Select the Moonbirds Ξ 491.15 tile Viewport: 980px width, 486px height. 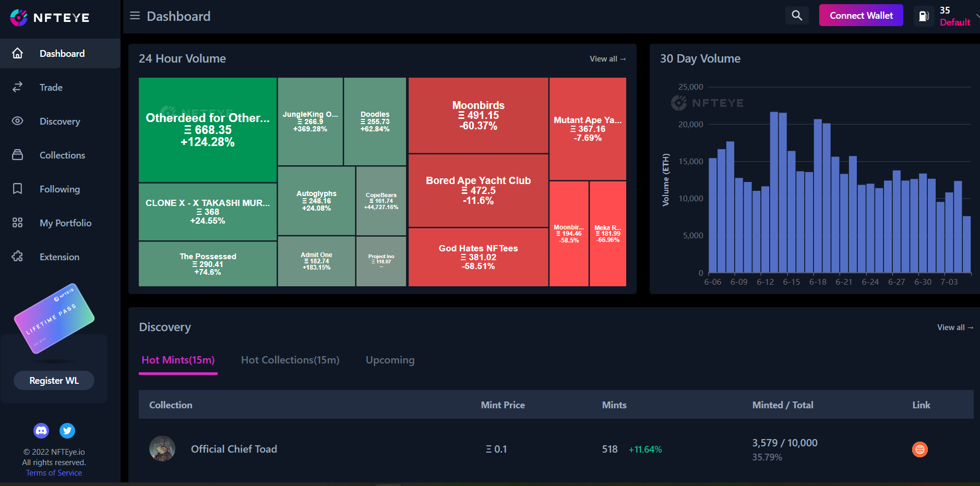(479, 115)
